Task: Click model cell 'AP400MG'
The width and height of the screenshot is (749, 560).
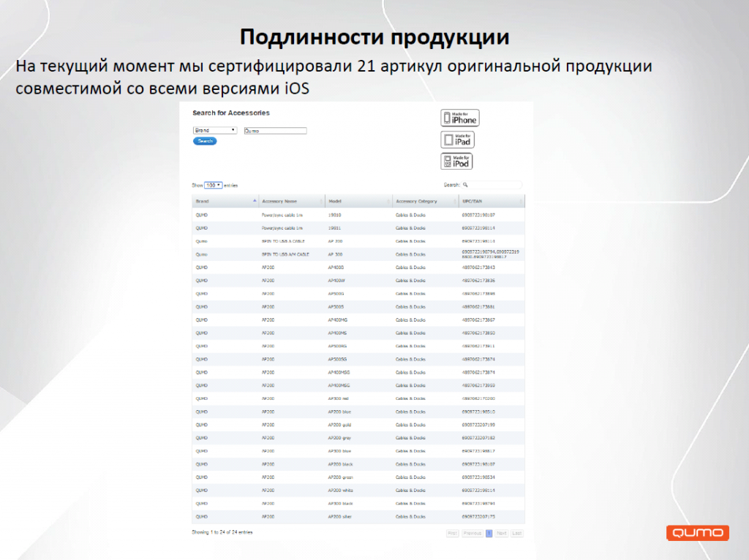Action: point(338,320)
